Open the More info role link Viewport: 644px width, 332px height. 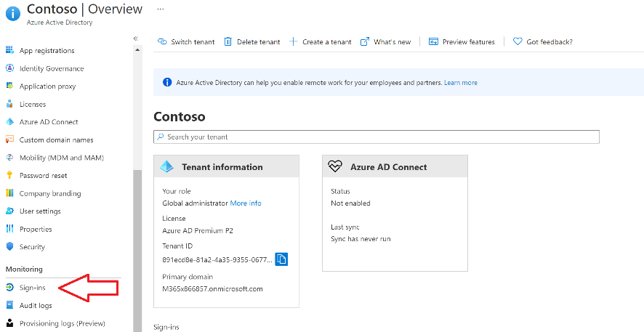coord(246,203)
